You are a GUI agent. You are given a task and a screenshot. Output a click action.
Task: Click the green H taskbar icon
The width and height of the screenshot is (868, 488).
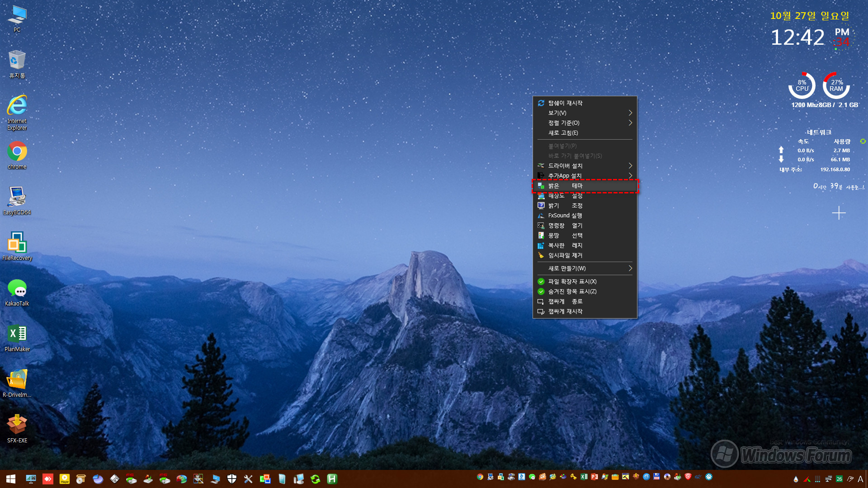pos(332,479)
